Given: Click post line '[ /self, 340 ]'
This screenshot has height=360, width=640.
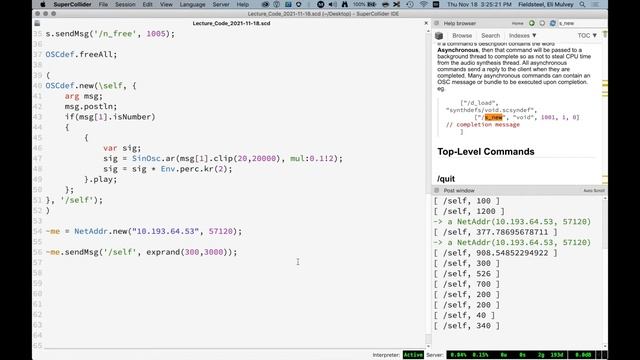Looking at the screenshot, I should coord(467,326).
